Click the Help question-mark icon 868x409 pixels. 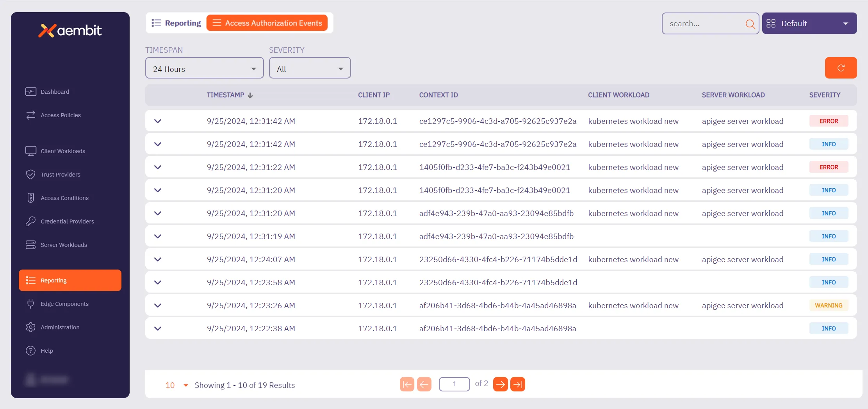point(31,351)
